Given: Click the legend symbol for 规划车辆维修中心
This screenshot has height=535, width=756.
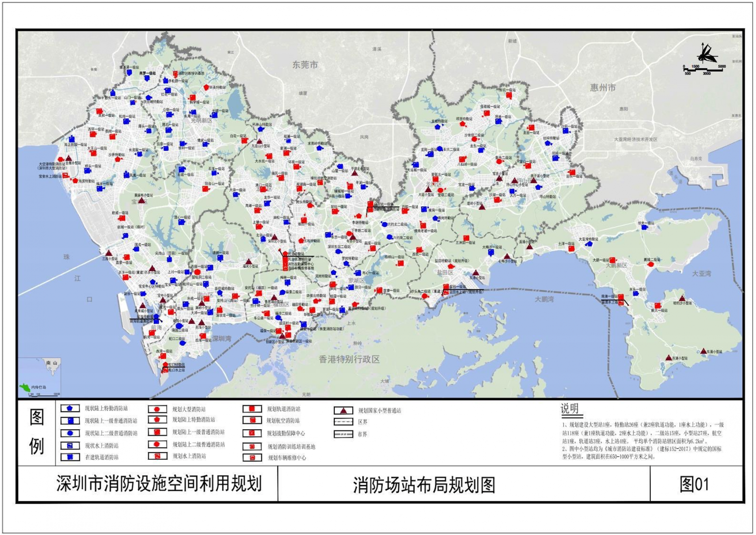Looking at the screenshot, I should pos(252,457).
